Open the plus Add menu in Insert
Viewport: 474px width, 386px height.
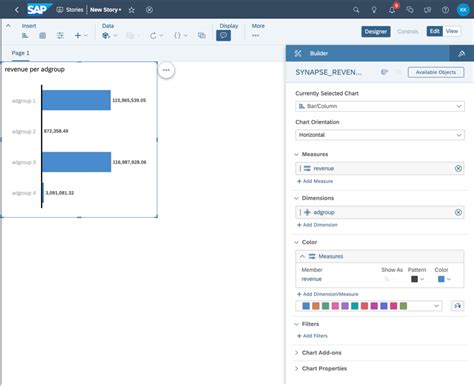click(x=81, y=35)
